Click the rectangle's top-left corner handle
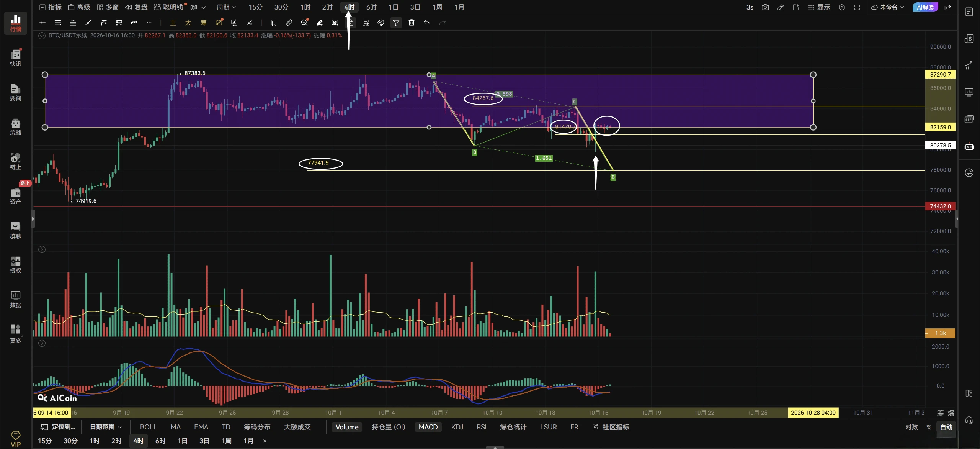The width and height of the screenshot is (980, 449). pos(45,75)
